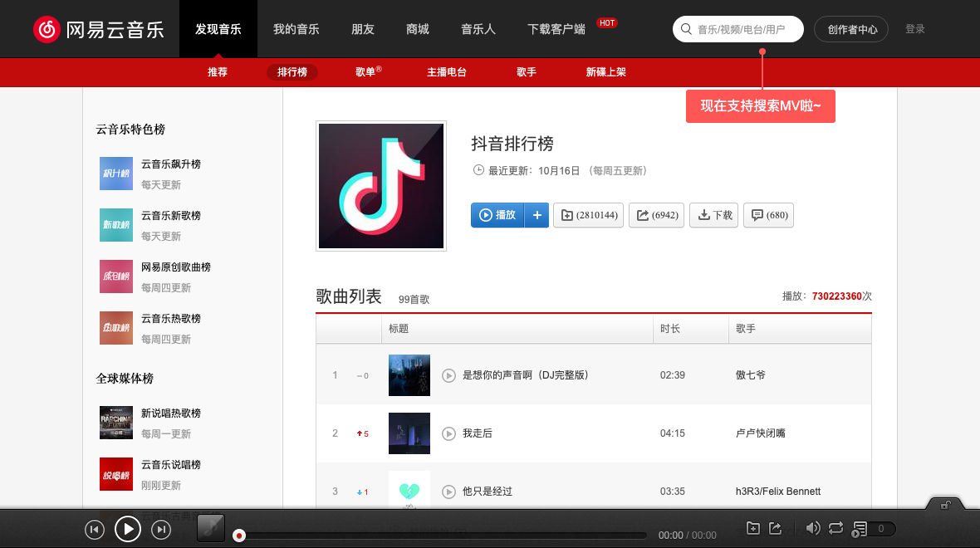Click the album cover of 是想你的声音啊

pyautogui.click(x=409, y=375)
